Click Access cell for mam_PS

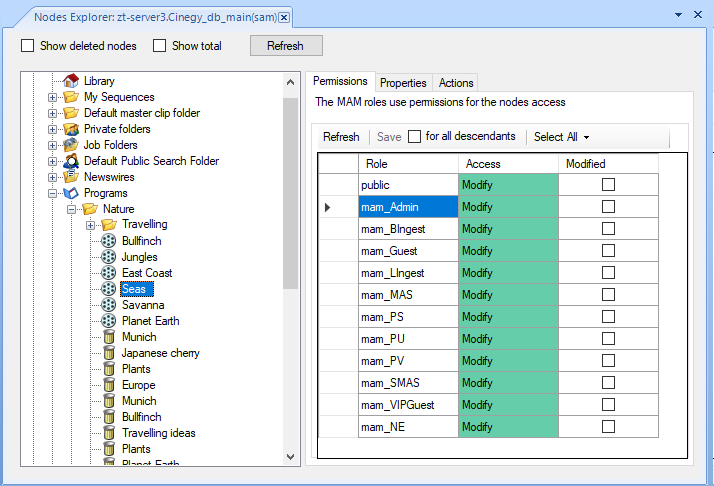[508, 317]
